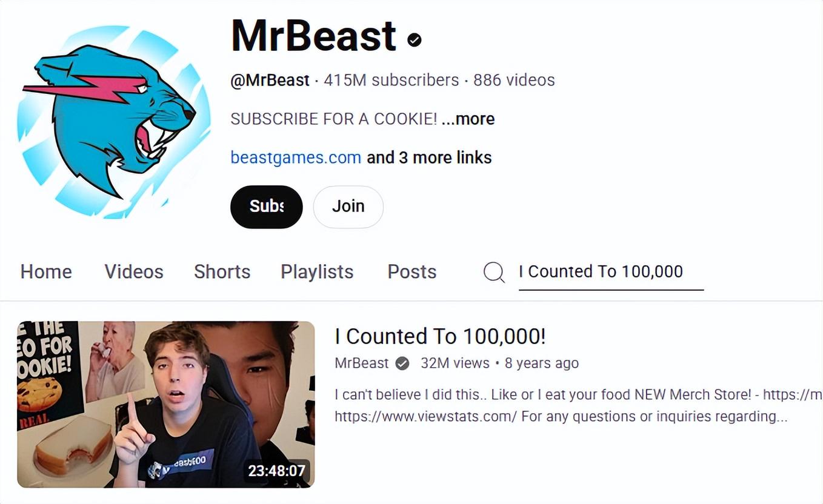Go to the Shorts tab

[x=222, y=271]
